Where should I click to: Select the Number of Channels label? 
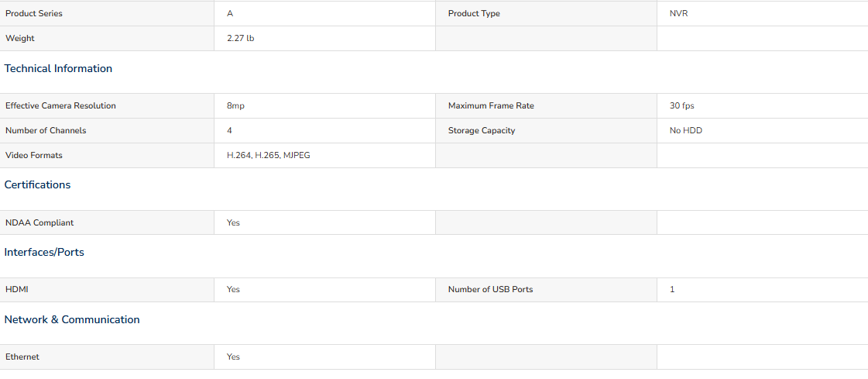tap(46, 131)
